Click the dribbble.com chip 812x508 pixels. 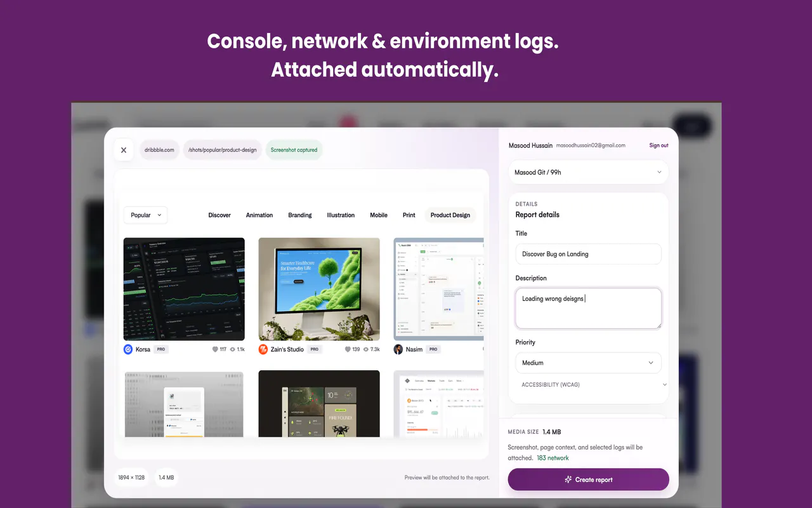coord(159,150)
